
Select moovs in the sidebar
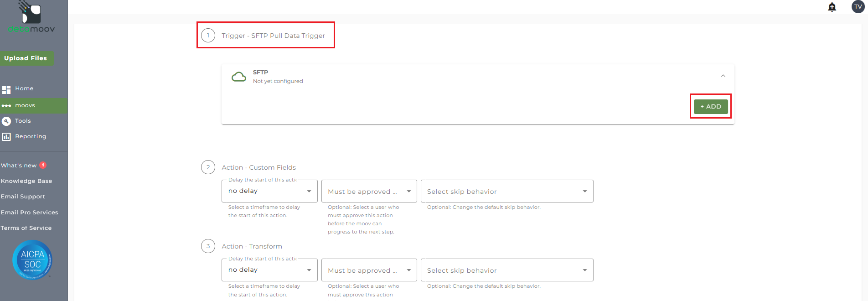tap(25, 105)
